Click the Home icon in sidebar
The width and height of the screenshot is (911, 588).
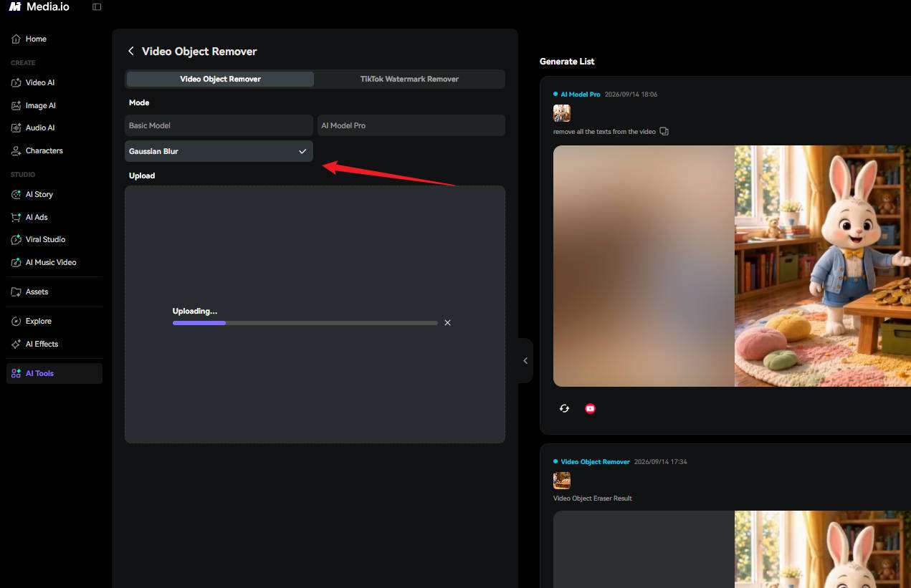click(16, 39)
